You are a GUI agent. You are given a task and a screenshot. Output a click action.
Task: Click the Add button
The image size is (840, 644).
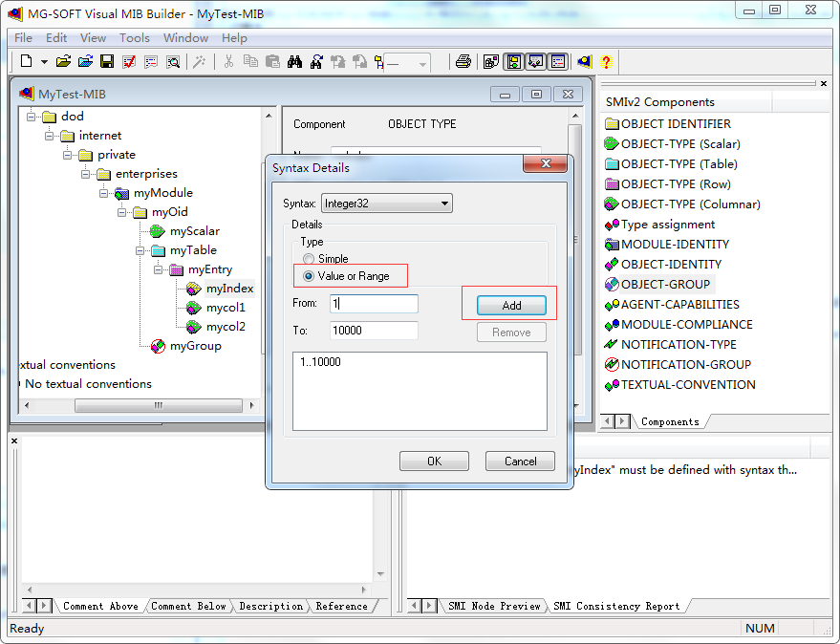[511, 306]
